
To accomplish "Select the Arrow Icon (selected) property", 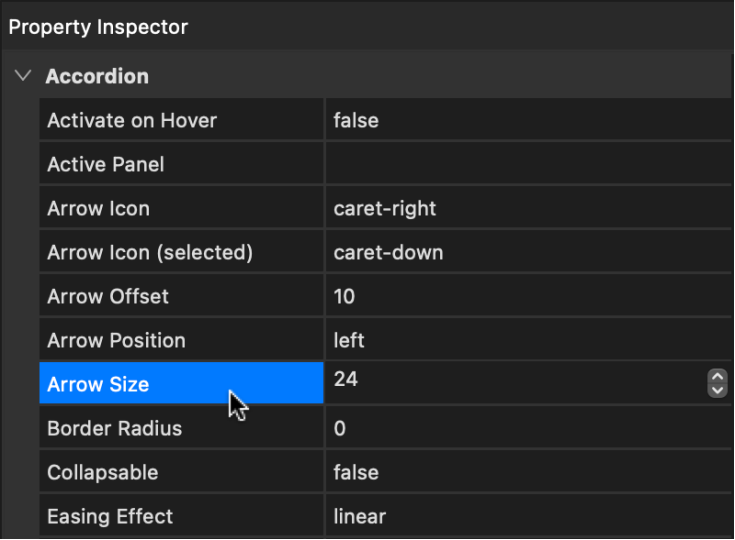I will [x=150, y=253].
